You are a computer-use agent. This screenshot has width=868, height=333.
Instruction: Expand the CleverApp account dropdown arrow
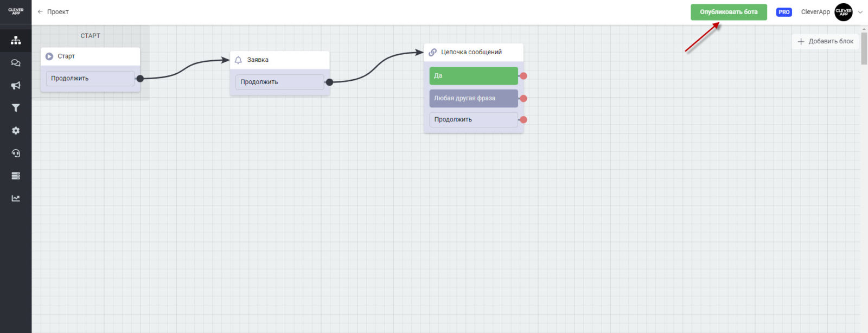coord(860,12)
